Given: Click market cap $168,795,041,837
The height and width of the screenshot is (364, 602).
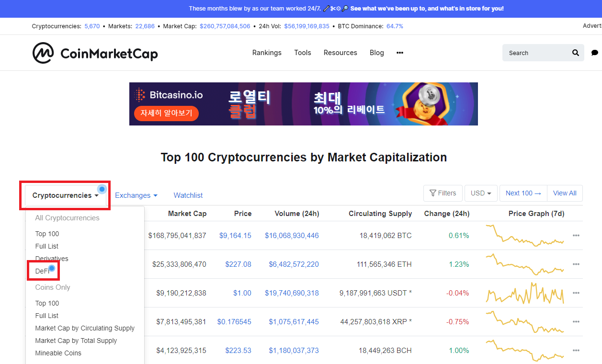Looking at the screenshot, I should tap(177, 236).
